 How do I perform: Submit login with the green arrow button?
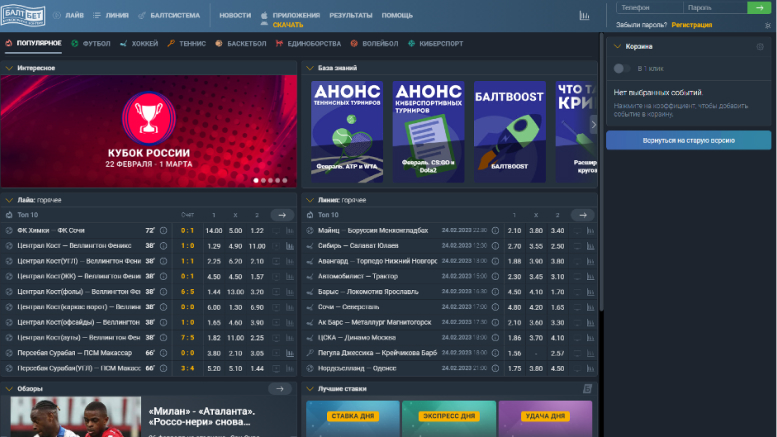pos(758,8)
